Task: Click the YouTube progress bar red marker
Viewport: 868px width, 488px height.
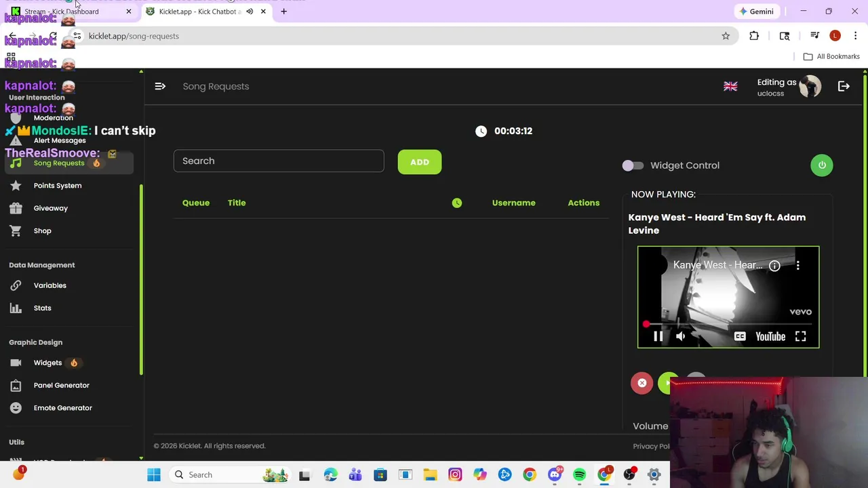Action: [x=646, y=324]
